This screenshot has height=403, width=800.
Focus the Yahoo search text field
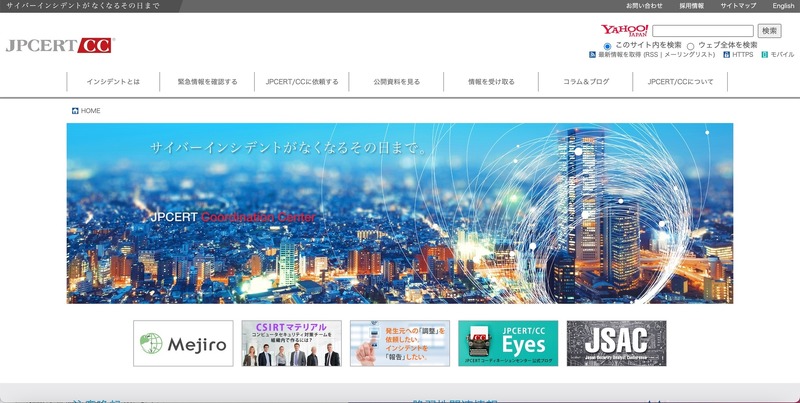(703, 31)
